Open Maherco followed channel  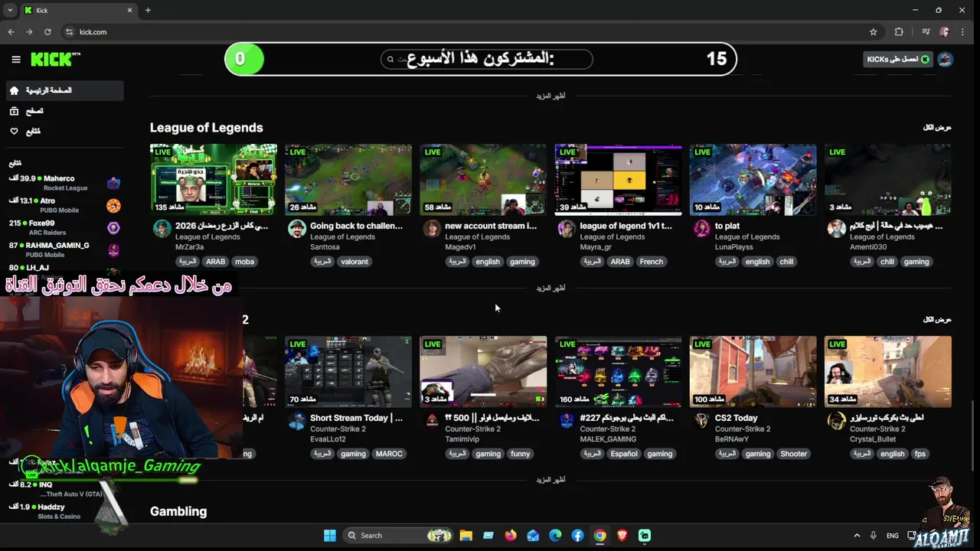(x=64, y=183)
